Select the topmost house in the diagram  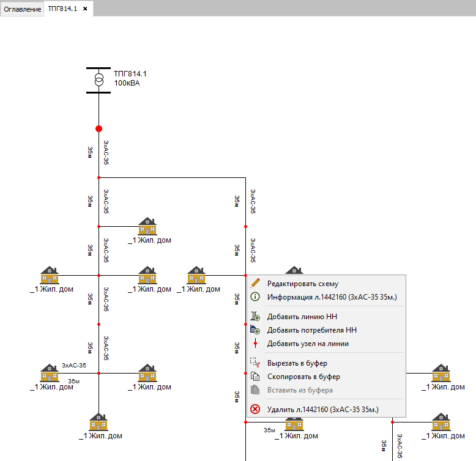[147, 226]
